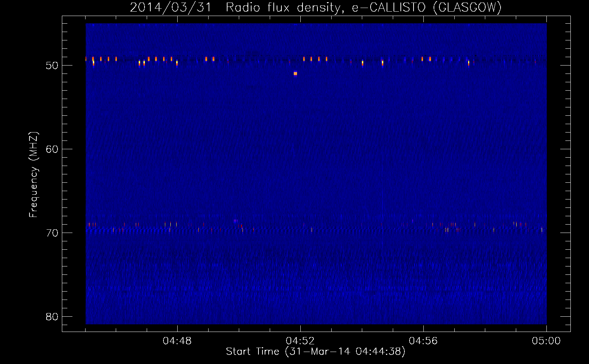Click the isolated bright burst near 51 MHz
589x364 pixels.
[x=295, y=74]
